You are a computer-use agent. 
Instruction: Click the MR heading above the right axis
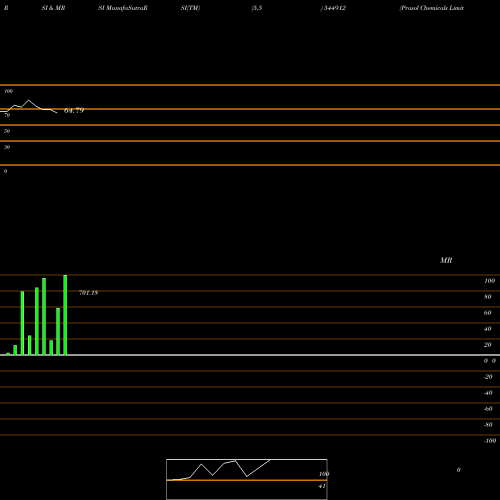click(446, 260)
